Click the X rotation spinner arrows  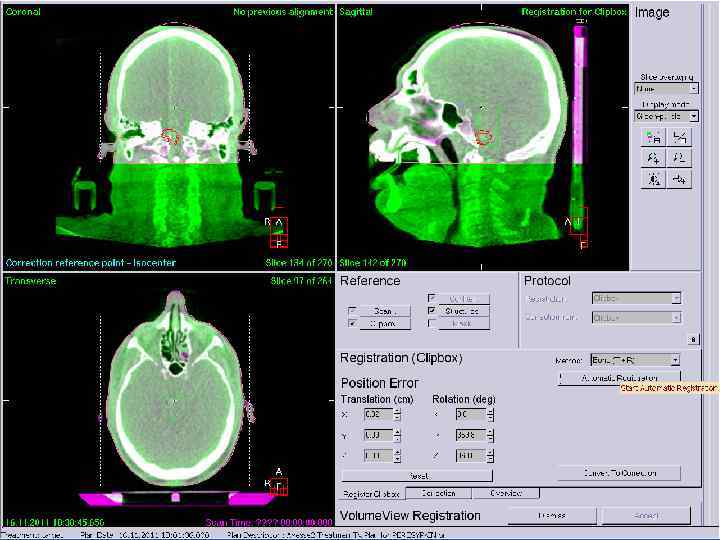490,414
